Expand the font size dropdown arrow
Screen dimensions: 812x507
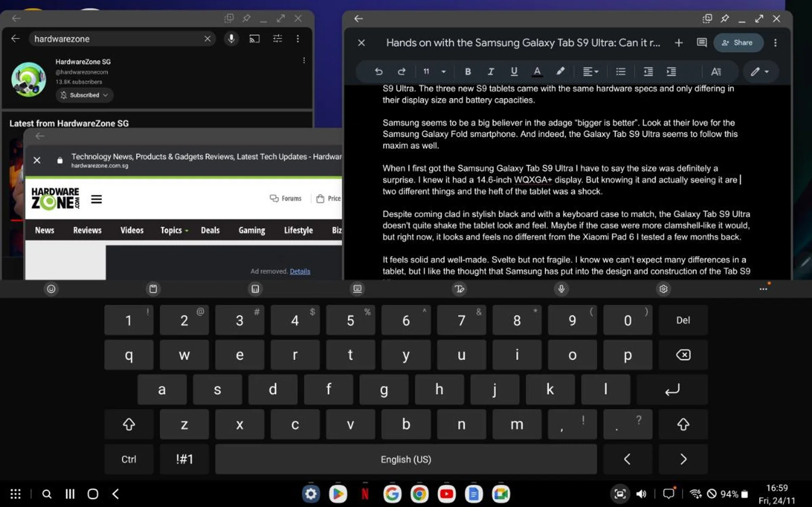[443, 72]
